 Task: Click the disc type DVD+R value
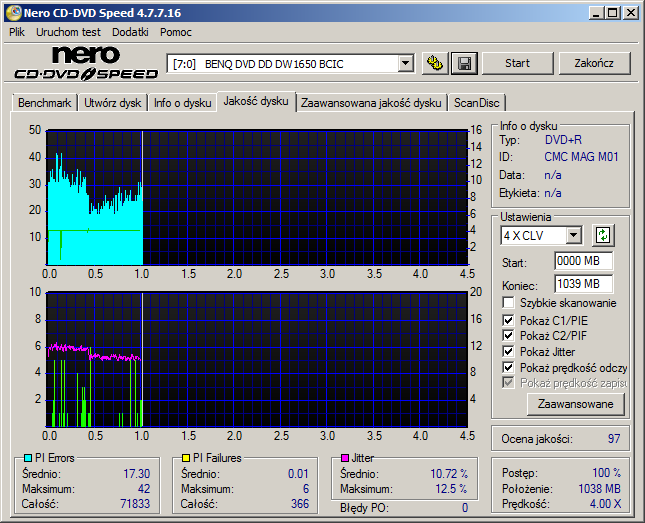(x=563, y=140)
